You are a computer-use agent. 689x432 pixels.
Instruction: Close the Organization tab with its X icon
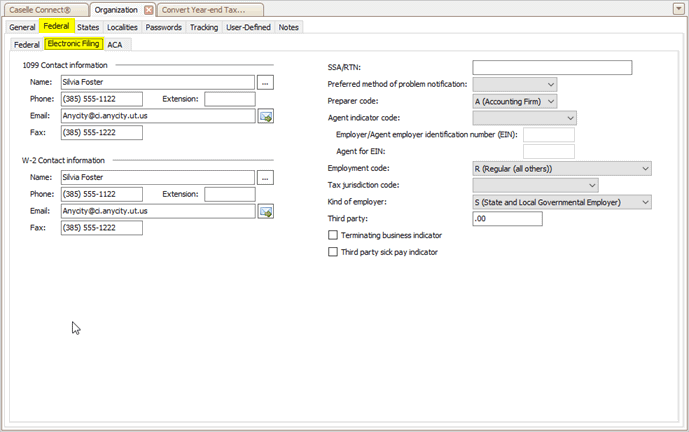[x=149, y=9]
